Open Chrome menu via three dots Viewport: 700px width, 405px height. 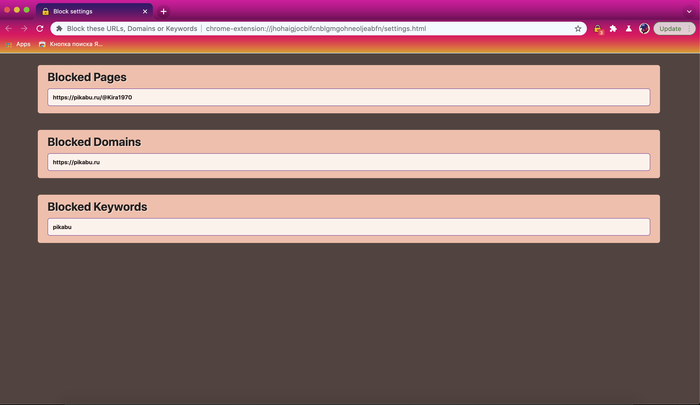[x=691, y=29]
